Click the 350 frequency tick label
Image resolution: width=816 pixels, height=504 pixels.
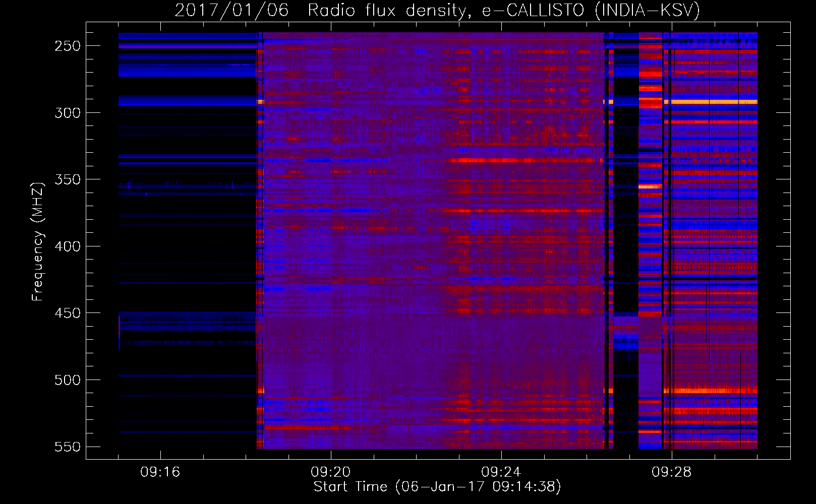[x=68, y=179]
